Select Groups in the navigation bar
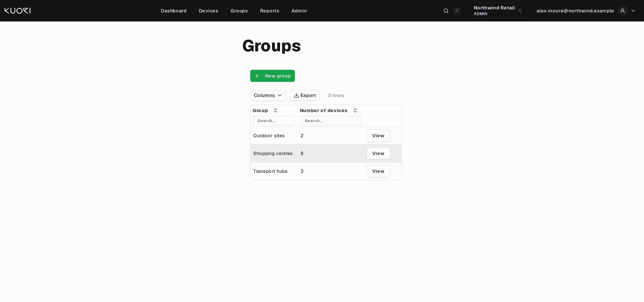 coord(239,11)
